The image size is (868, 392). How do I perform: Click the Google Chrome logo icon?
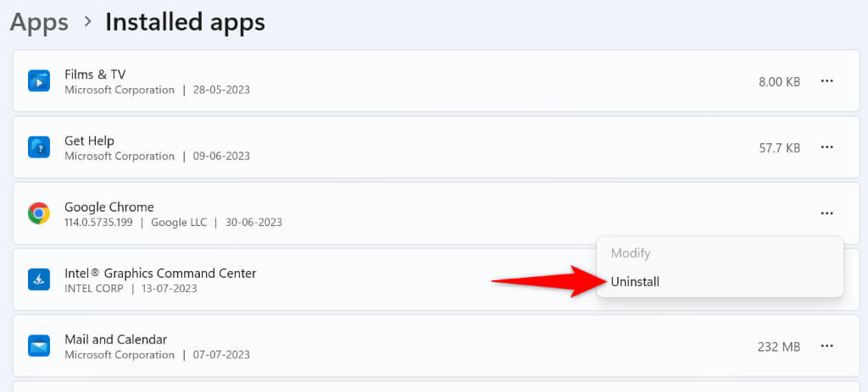click(x=38, y=213)
